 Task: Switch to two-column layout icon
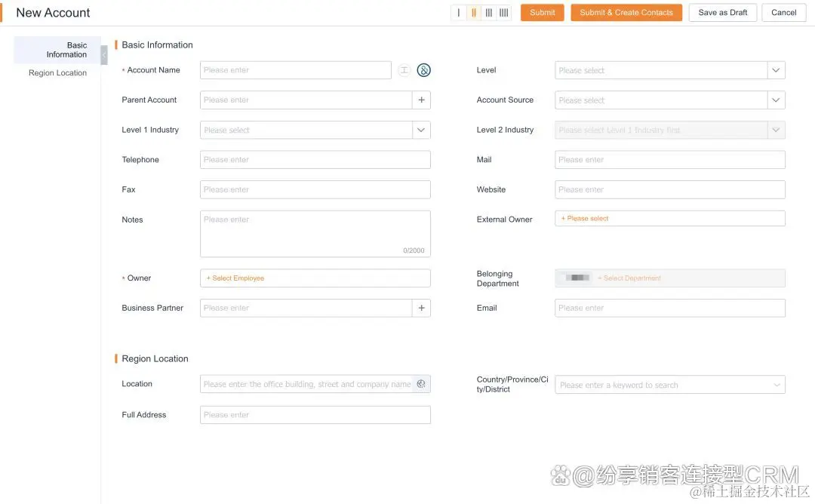coord(473,13)
